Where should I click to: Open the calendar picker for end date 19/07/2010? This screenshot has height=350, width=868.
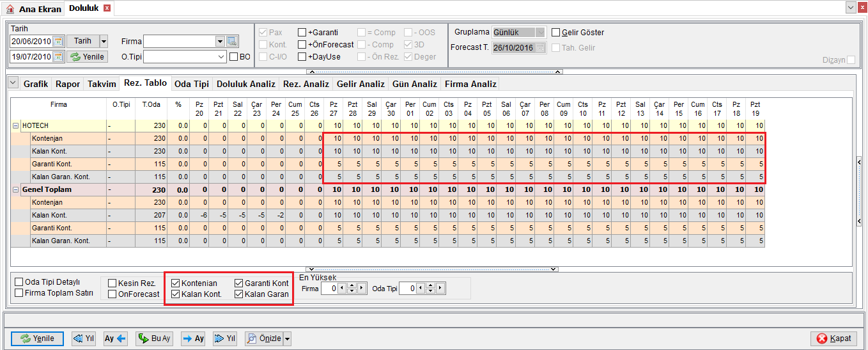coord(58,57)
